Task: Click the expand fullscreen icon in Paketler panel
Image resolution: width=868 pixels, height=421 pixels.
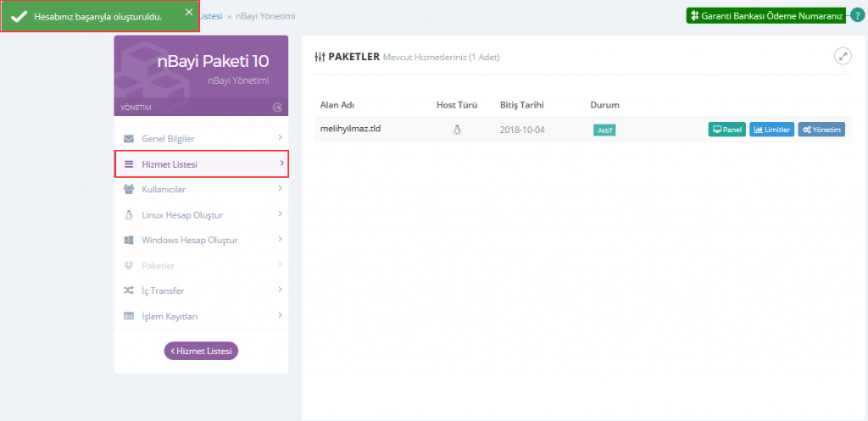Action: point(842,56)
